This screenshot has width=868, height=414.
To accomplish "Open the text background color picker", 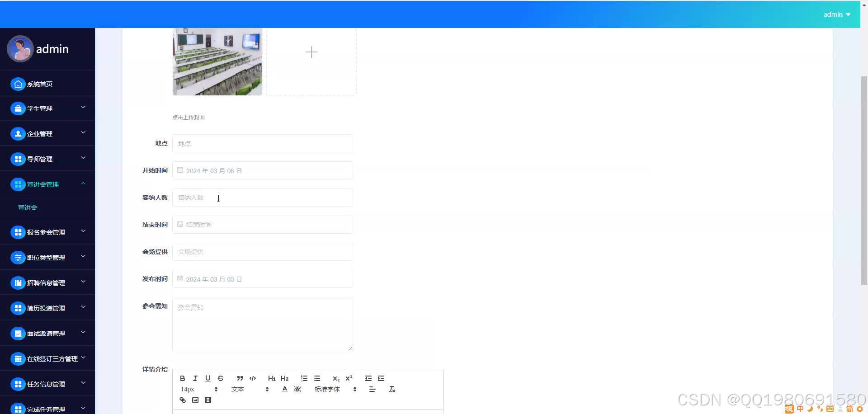I will tap(297, 389).
